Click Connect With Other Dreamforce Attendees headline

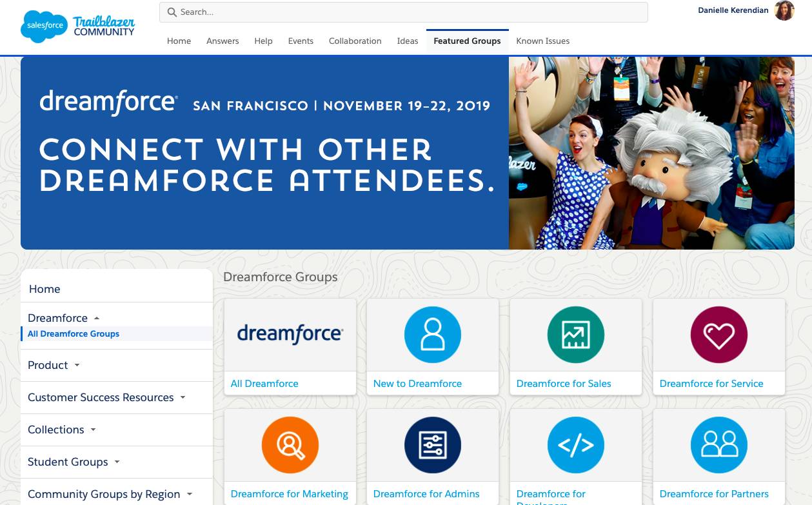tap(266, 166)
